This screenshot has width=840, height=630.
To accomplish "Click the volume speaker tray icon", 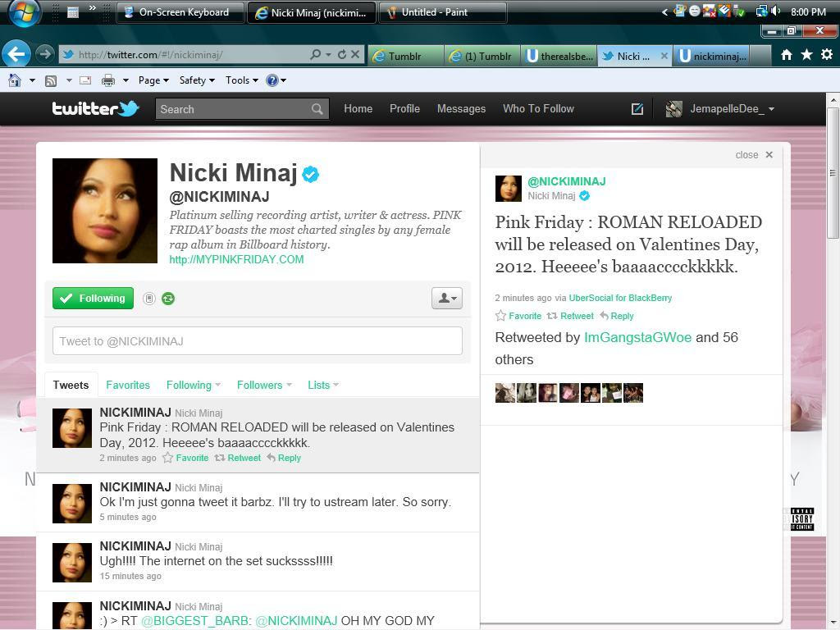I will [x=775, y=11].
